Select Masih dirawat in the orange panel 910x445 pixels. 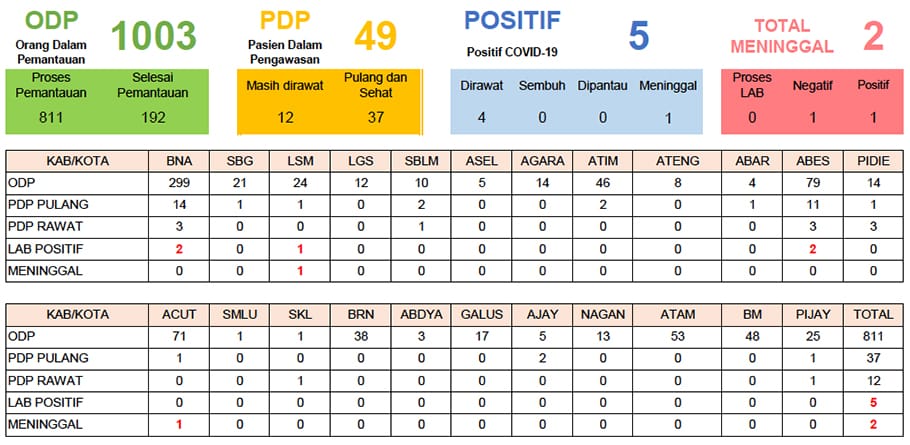coord(285,86)
